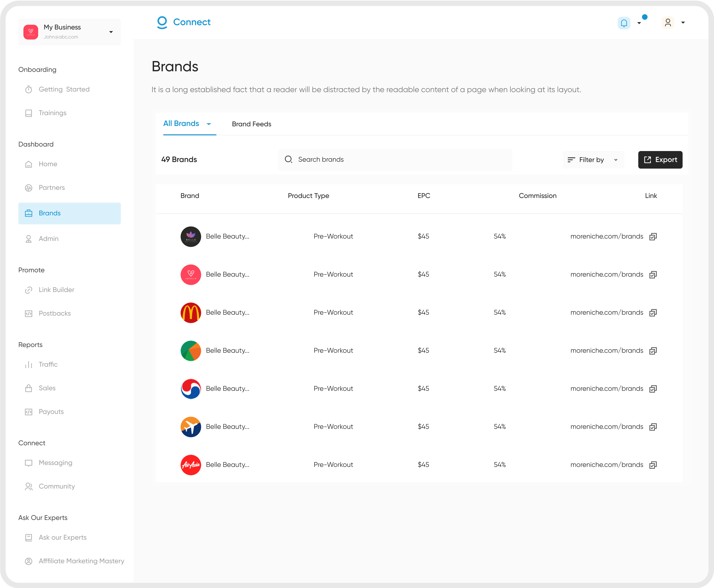Click moreniche.com/brands link in McDonald's row
Viewport: 714px width, 588px height.
[607, 312]
